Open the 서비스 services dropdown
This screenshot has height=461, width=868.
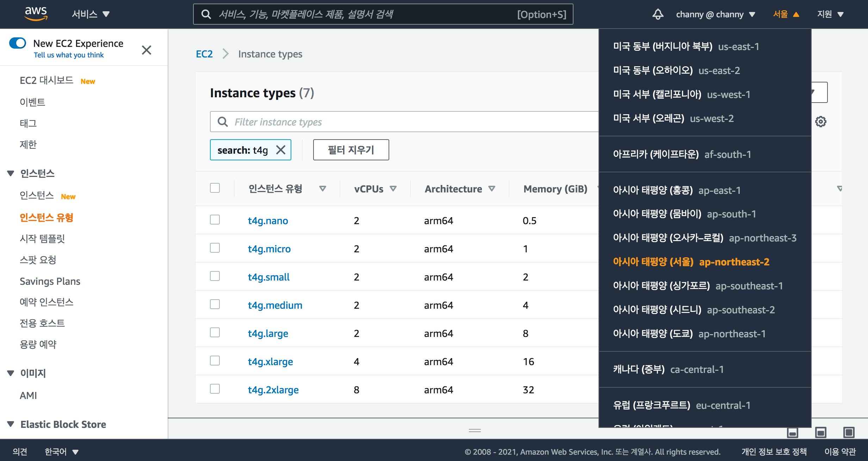[91, 14]
